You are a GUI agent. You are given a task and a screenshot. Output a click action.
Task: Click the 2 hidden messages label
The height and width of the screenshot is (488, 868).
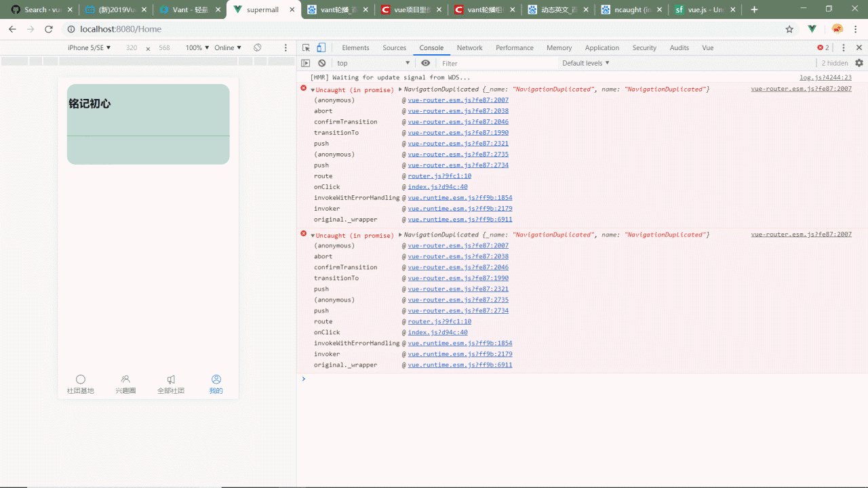(835, 63)
